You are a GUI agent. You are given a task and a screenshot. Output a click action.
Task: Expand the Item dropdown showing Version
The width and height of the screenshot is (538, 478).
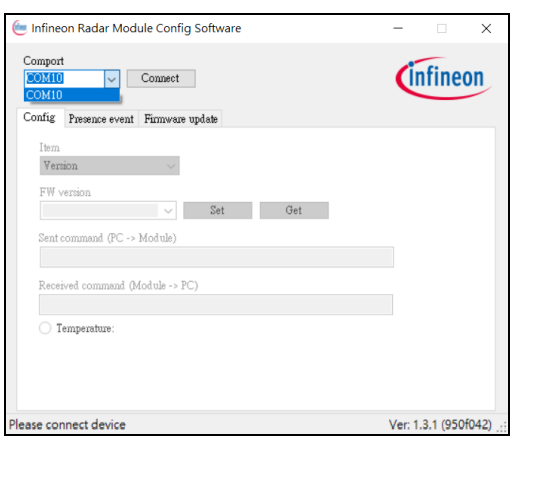pyautogui.click(x=109, y=166)
